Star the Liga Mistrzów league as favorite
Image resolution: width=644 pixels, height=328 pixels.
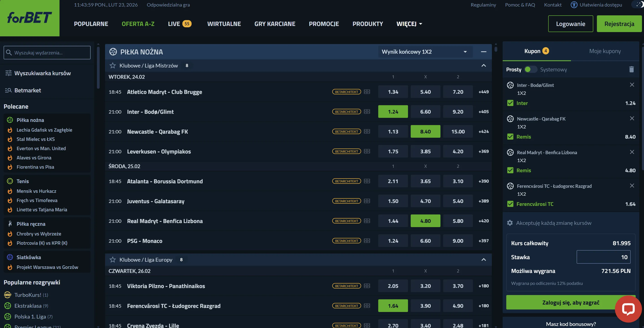(113, 66)
